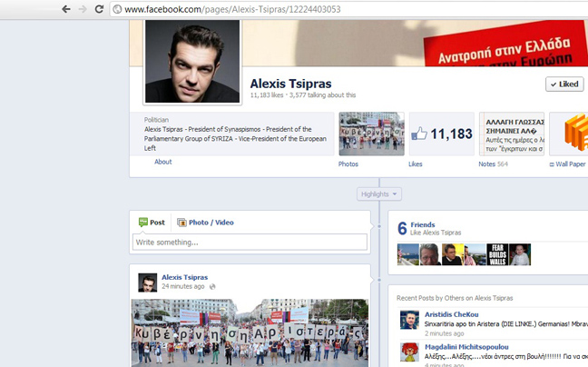
Task: Switch to Photo / Video tab
Action: point(211,223)
